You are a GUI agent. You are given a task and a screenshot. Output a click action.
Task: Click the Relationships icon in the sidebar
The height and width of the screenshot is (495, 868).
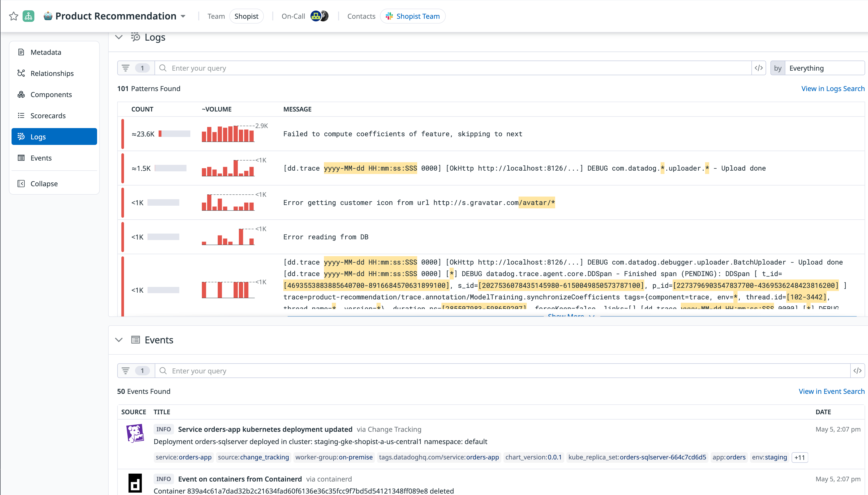[21, 73]
